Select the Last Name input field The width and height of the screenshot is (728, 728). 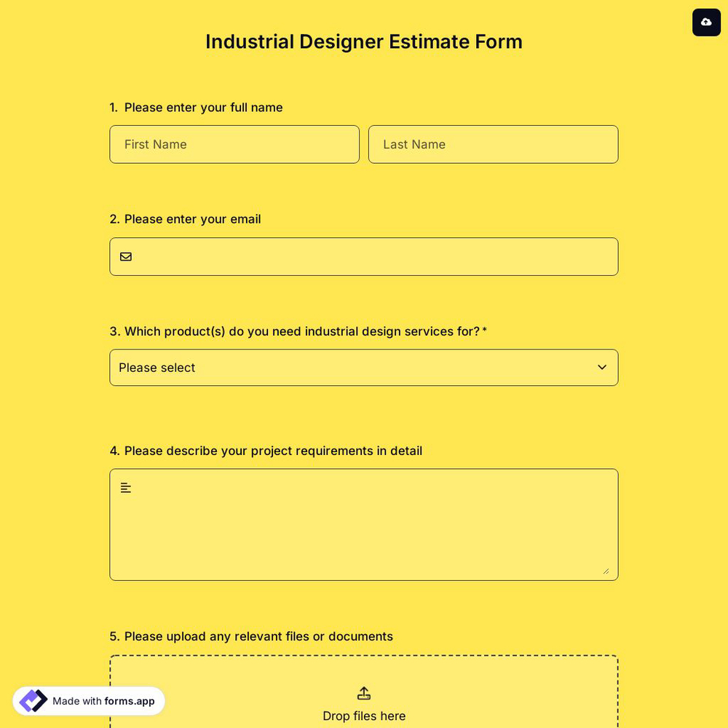(494, 144)
